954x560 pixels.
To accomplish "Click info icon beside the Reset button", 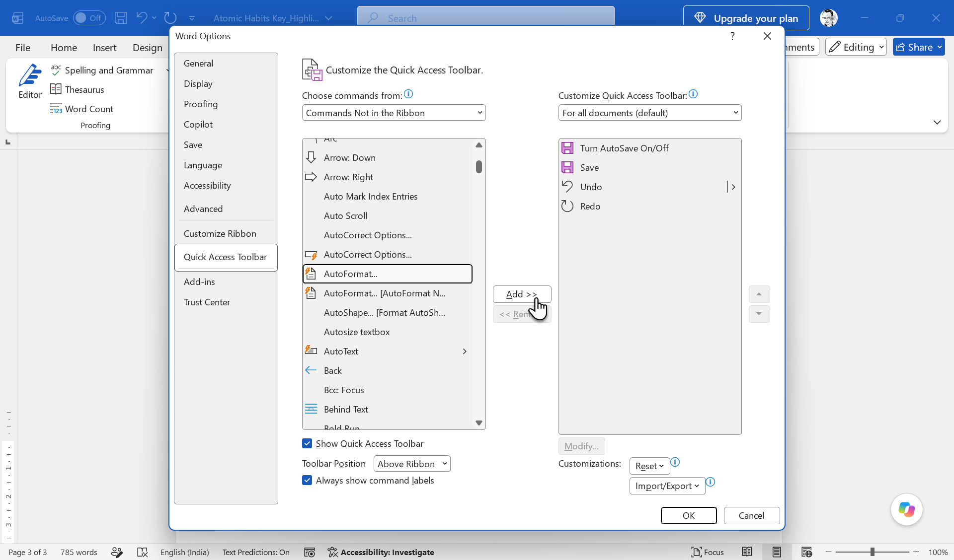I will click(x=675, y=462).
